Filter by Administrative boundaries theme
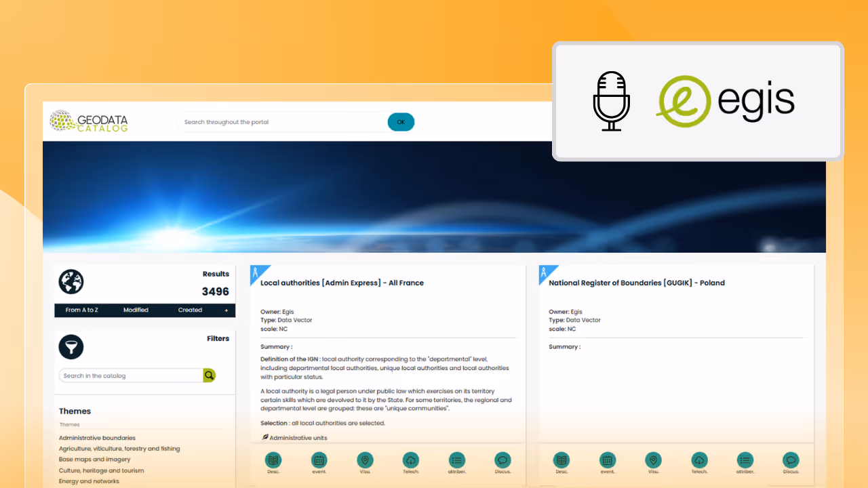The image size is (868, 488). coord(96,438)
